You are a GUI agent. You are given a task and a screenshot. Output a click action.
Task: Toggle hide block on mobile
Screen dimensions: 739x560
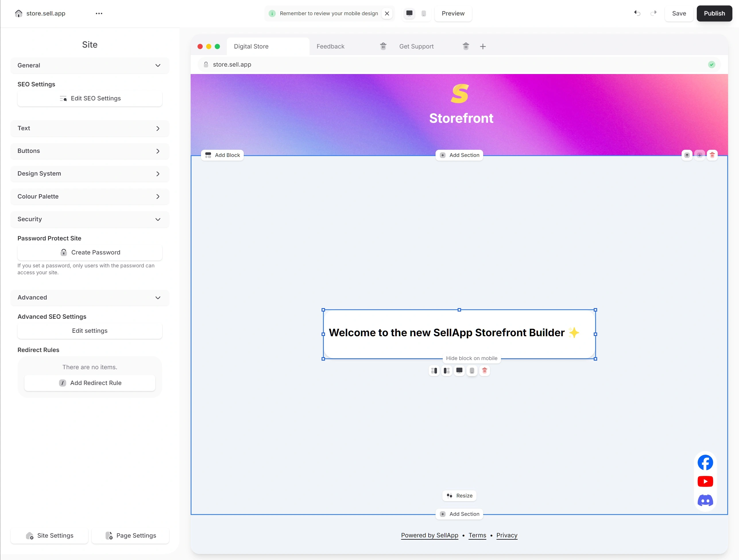pyautogui.click(x=472, y=370)
